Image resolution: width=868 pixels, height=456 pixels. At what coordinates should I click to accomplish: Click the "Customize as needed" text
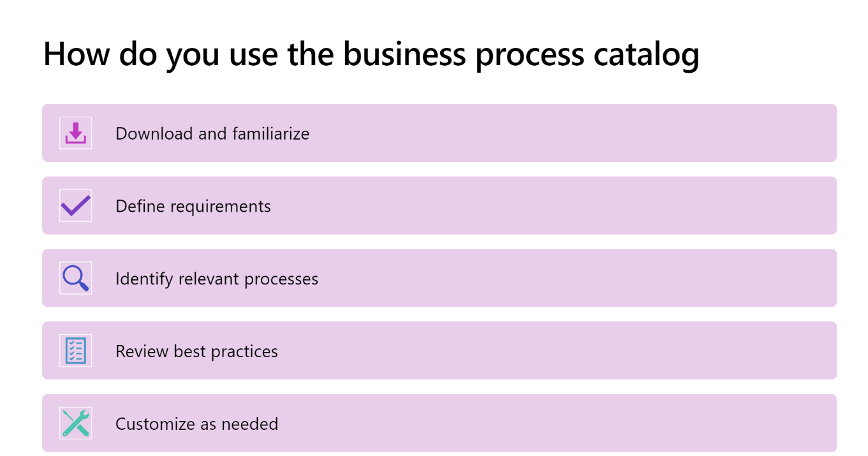coord(196,424)
